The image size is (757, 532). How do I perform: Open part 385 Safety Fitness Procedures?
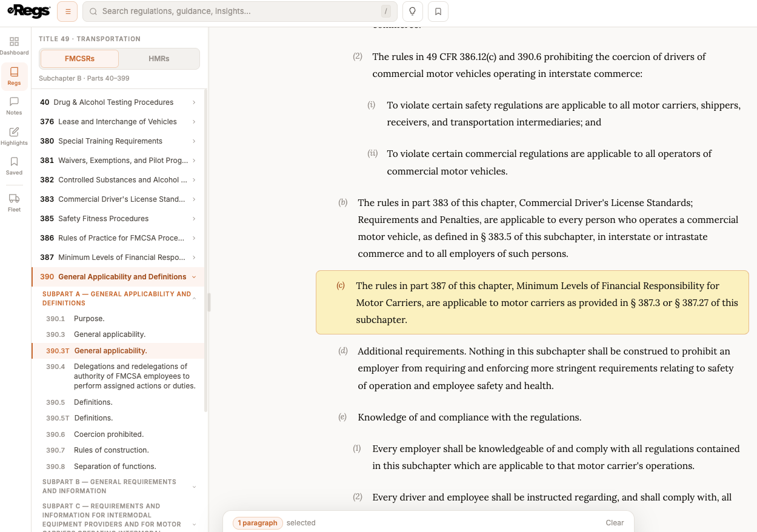coord(118,219)
